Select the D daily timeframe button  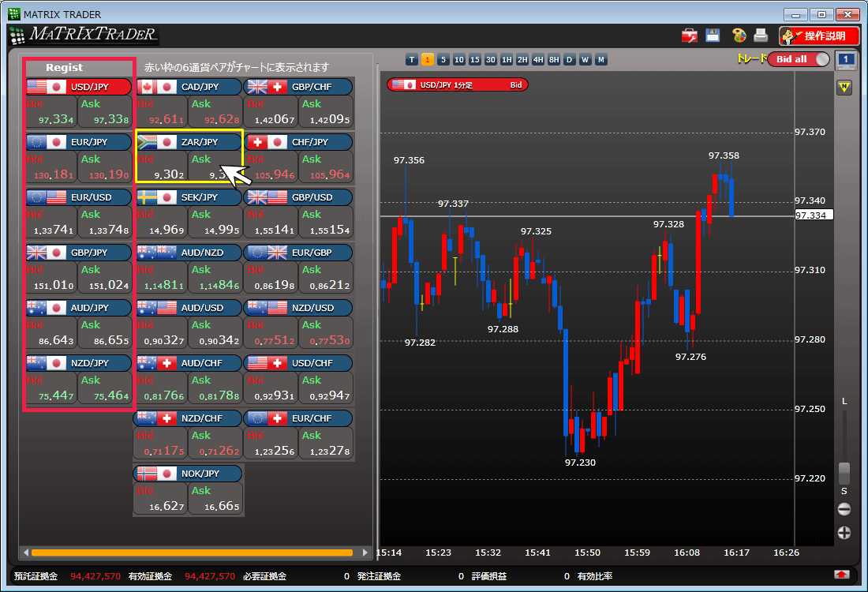click(x=569, y=60)
